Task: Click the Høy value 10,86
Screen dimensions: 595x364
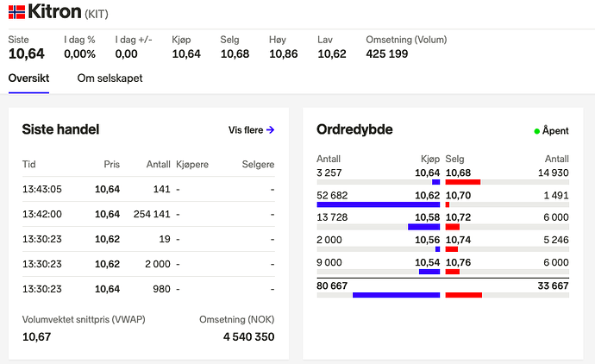Action: click(x=284, y=53)
